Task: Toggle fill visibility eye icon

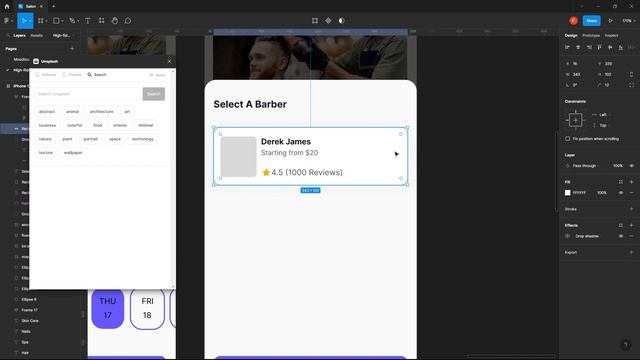Action: click(x=621, y=193)
